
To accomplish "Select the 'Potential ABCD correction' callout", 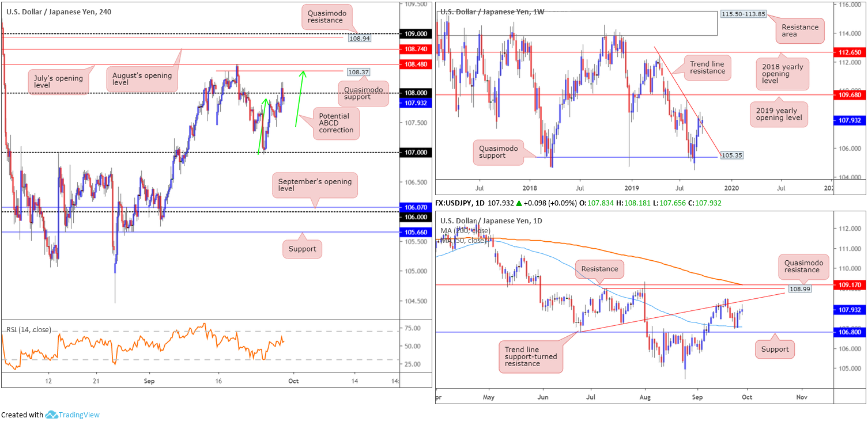I will point(335,123).
